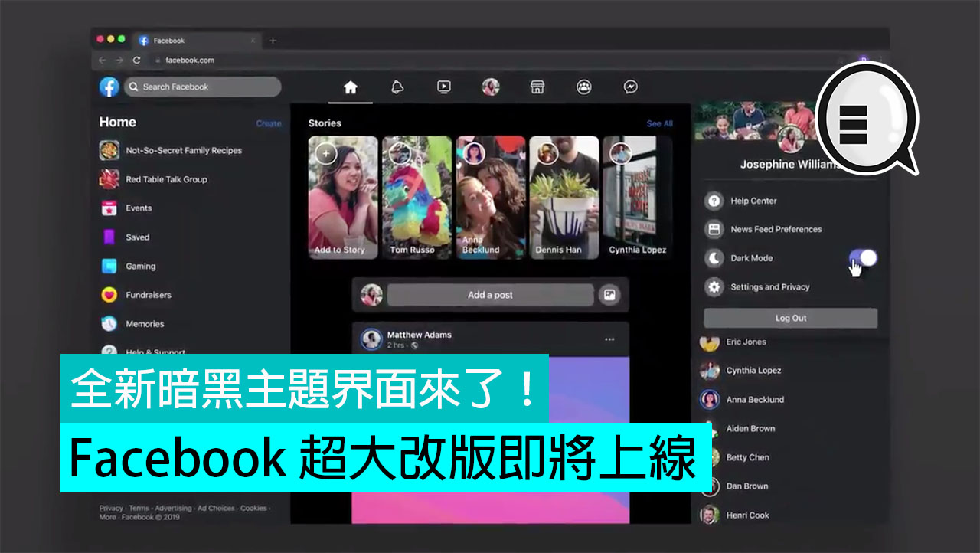The image size is (980, 553).
Task: View Dennis Han's story
Action: point(564,198)
